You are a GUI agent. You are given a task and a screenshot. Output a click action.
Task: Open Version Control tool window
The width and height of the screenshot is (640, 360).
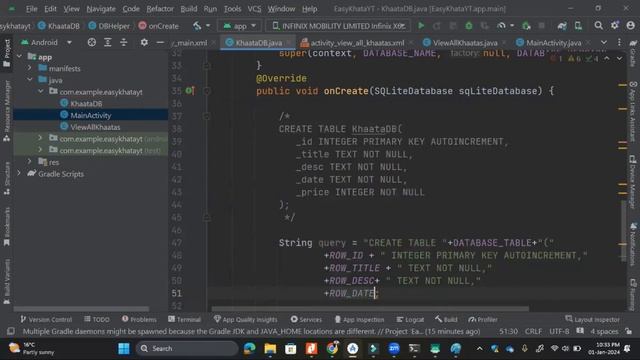[46, 319]
